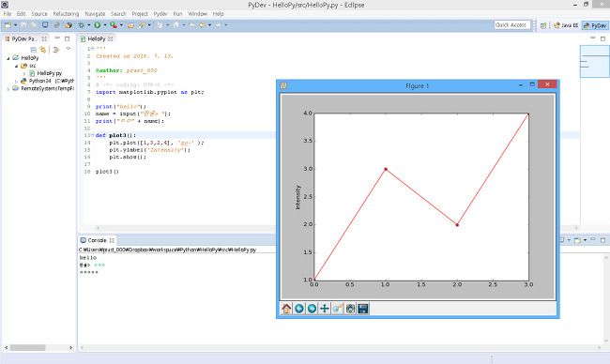The width and height of the screenshot is (610, 364).
Task: Switch to the PyDev perspective
Action: tap(594, 25)
